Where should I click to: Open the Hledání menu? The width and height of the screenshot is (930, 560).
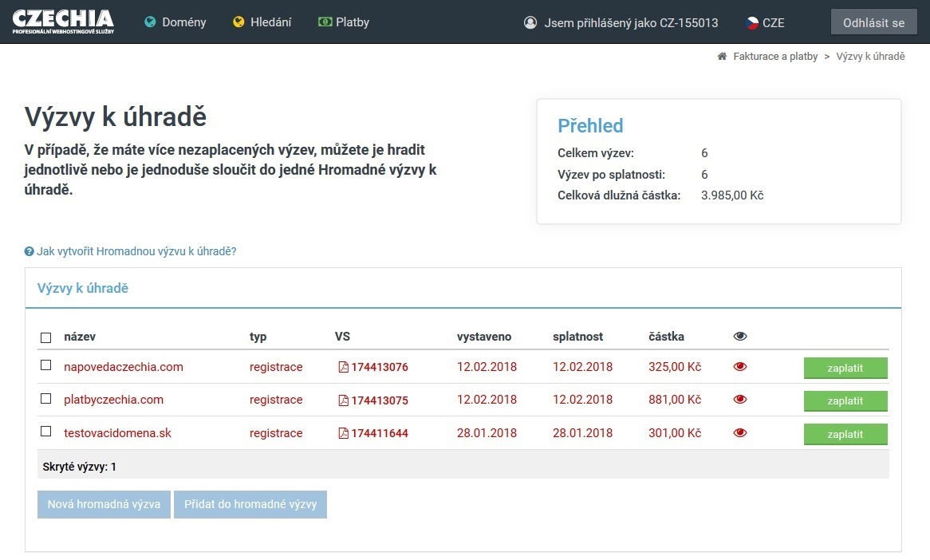[262, 22]
